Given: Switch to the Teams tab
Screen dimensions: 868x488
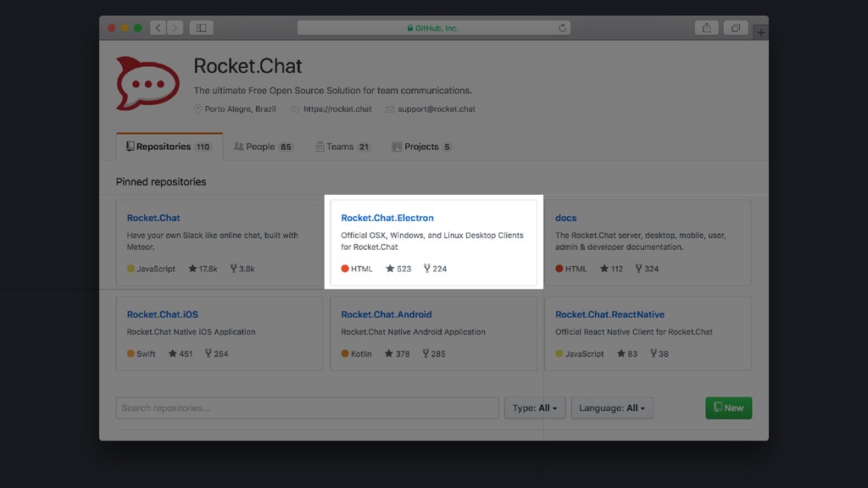Looking at the screenshot, I should point(342,147).
